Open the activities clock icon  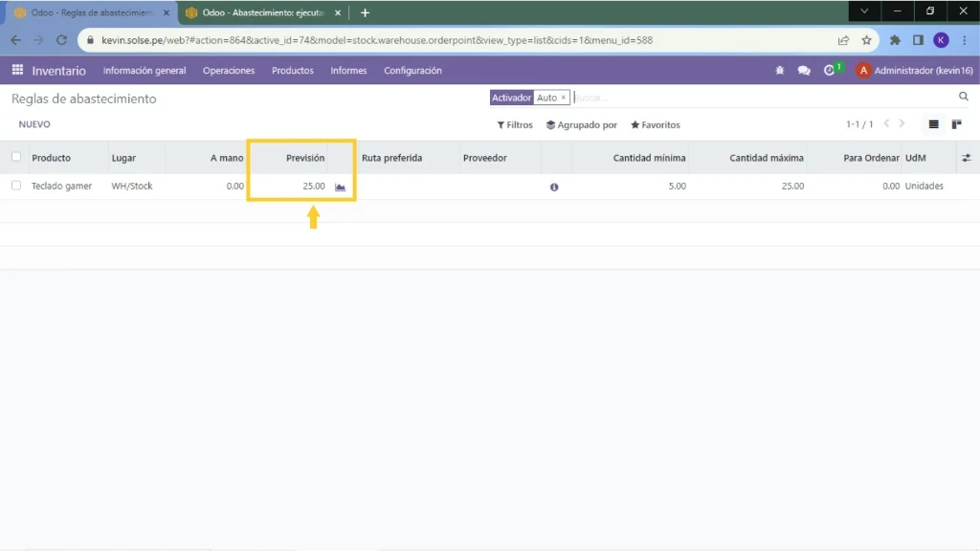pyautogui.click(x=830, y=71)
